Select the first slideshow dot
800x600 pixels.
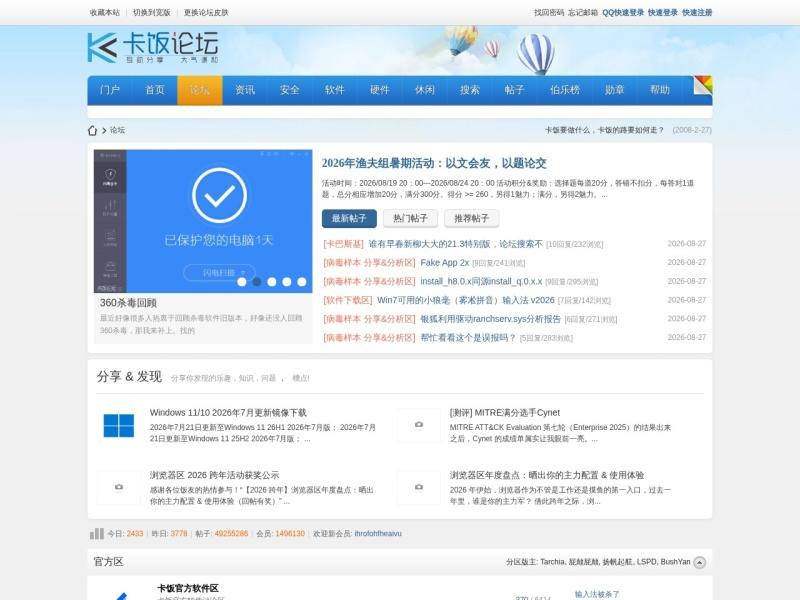point(242,282)
